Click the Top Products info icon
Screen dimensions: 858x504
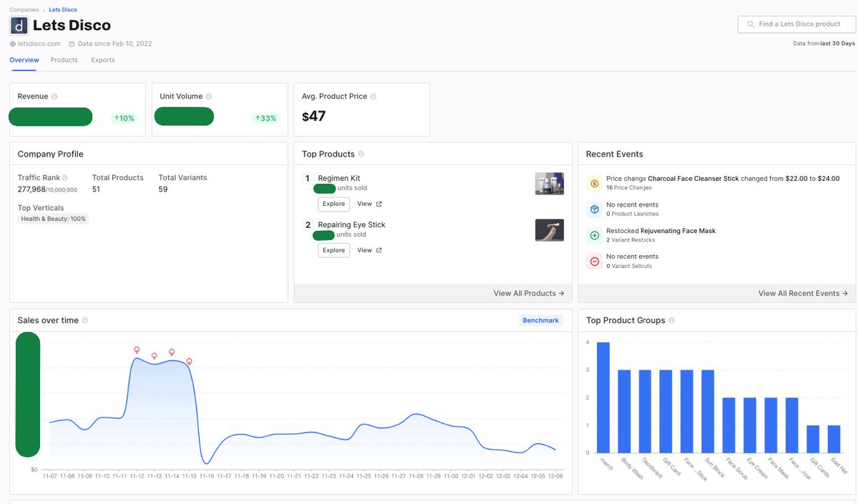[361, 154]
